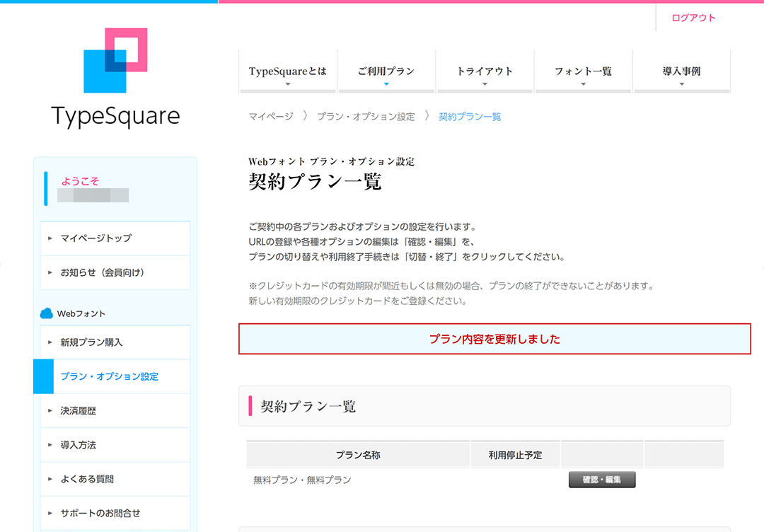The width and height of the screenshot is (764, 532).
Task: Click the arrow bullet beside マイページトップ
Action: (50, 238)
